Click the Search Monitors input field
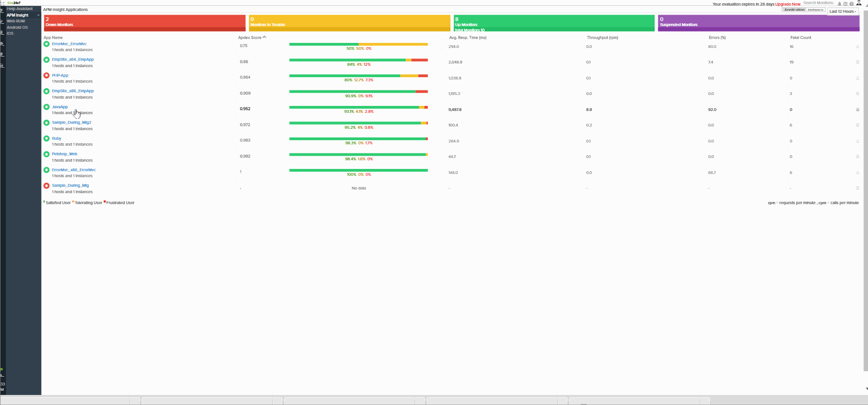This screenshot has width=868, height=405. pyautogui.click(x=818, y=3)
